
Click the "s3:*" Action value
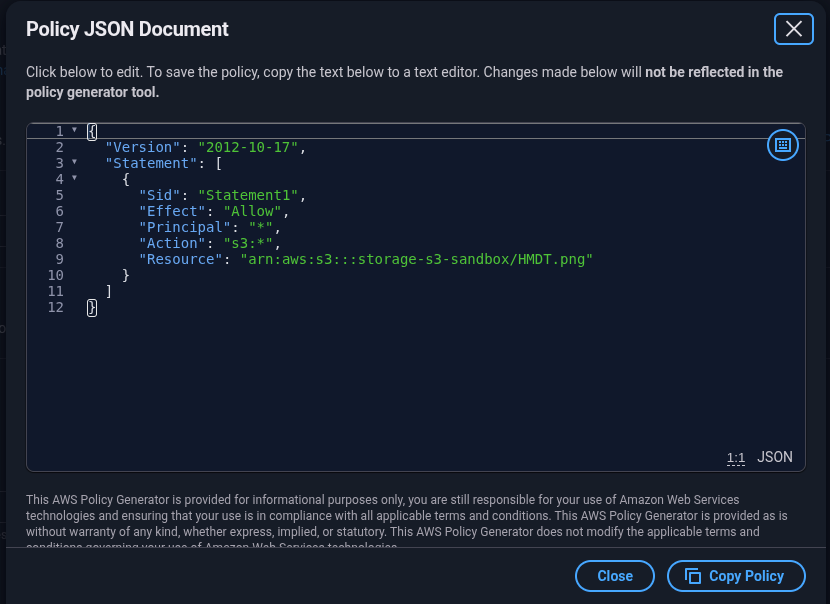pos(249,243)
